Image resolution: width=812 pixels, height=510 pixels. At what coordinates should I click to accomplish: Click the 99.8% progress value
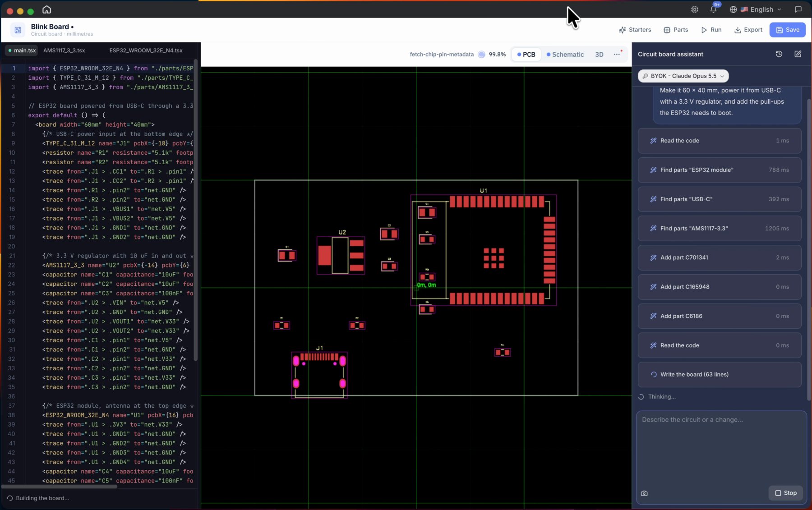[497, 55]
